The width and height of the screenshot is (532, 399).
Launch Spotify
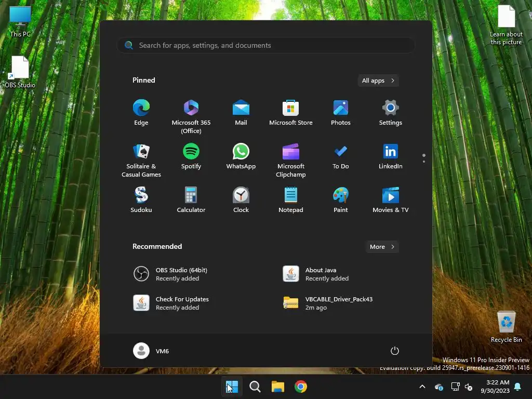tap(191, 157)
